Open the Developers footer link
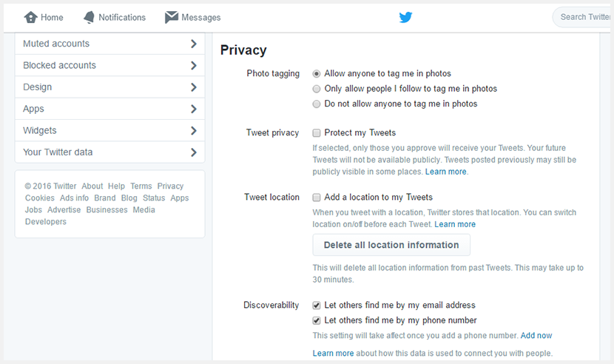 (46, 222)
